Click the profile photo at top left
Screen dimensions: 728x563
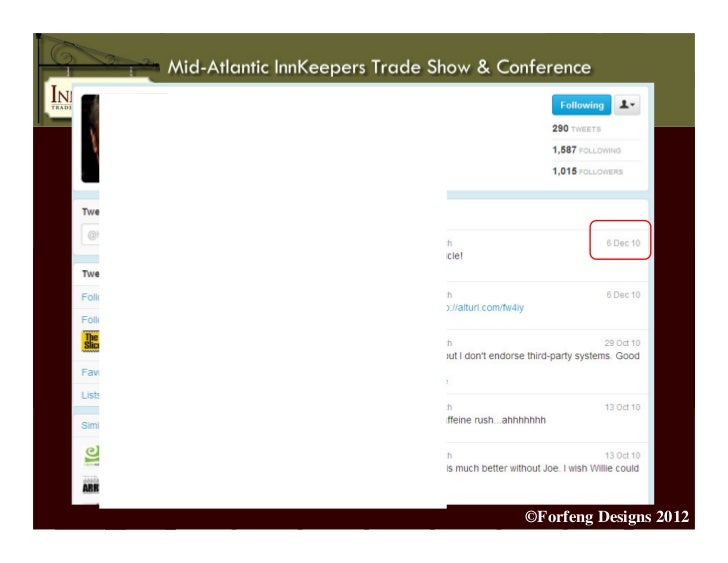point(90,138)
